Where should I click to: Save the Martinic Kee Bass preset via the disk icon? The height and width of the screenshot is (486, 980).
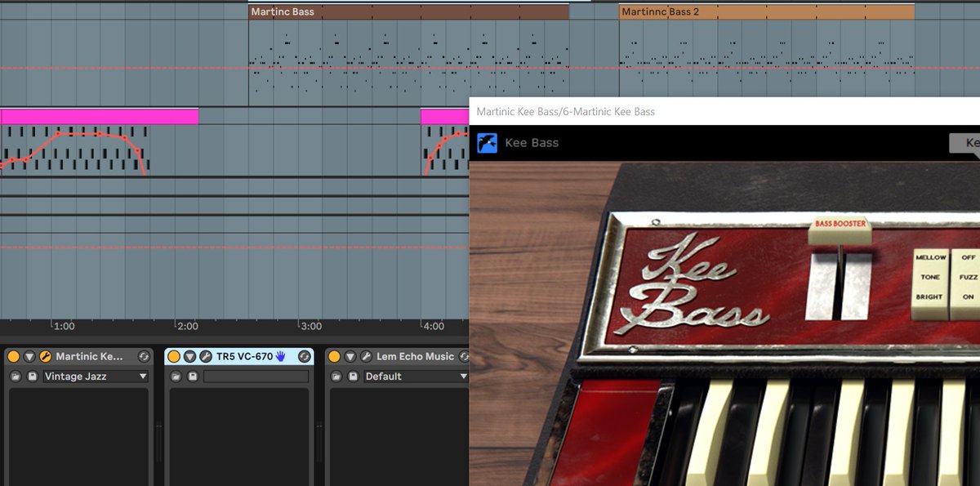[x=32, y=377]
